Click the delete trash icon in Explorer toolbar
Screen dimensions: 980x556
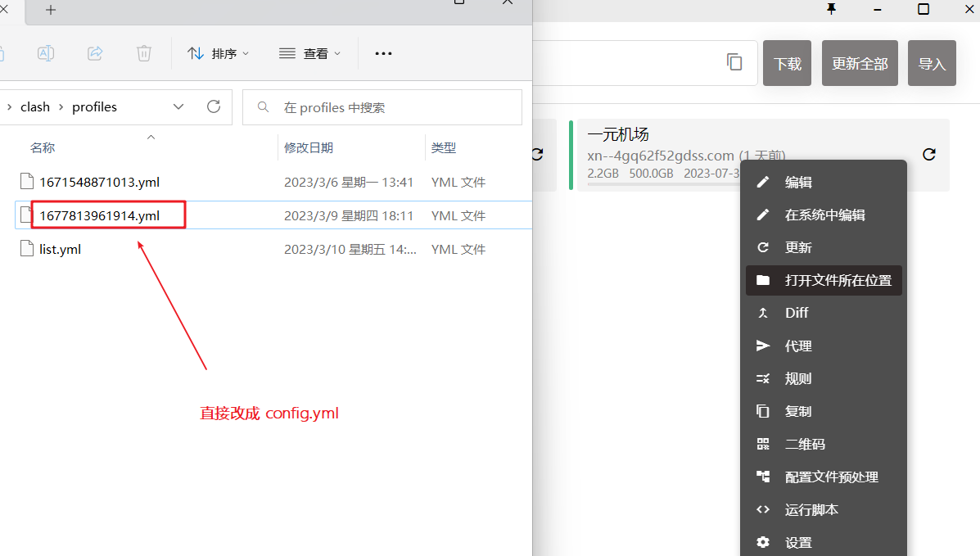tap(144, 53)
